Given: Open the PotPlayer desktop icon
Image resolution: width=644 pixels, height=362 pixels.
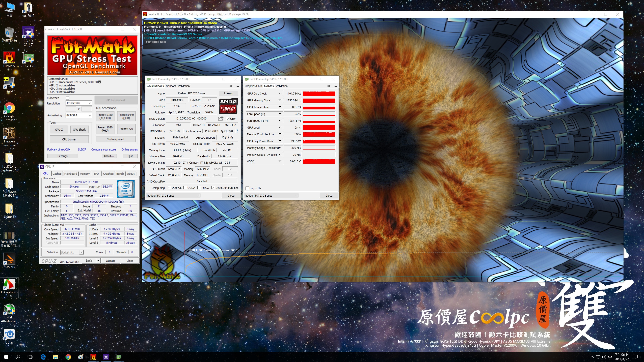Looking at the screenshot, I should (x=9, y=187).
